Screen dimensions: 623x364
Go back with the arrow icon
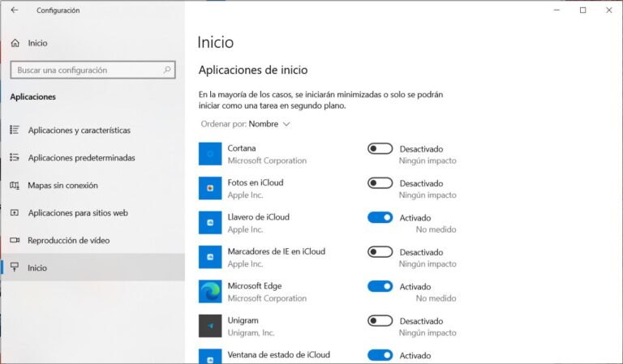(x=15, y=11)
